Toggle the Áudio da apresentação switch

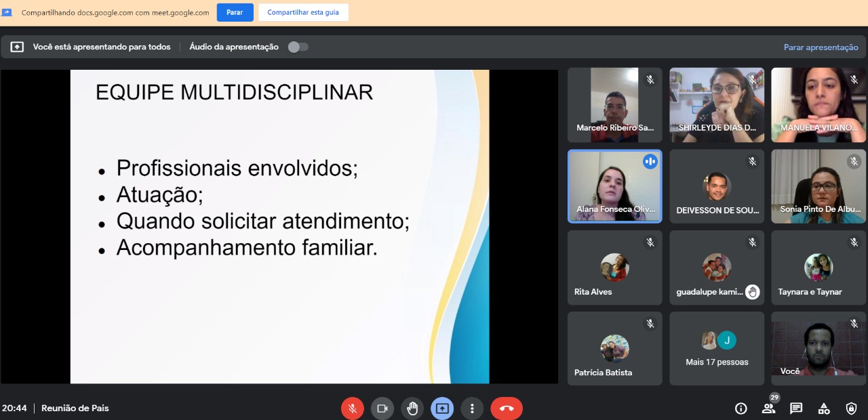pyautogui.click(x=298, y=47)
